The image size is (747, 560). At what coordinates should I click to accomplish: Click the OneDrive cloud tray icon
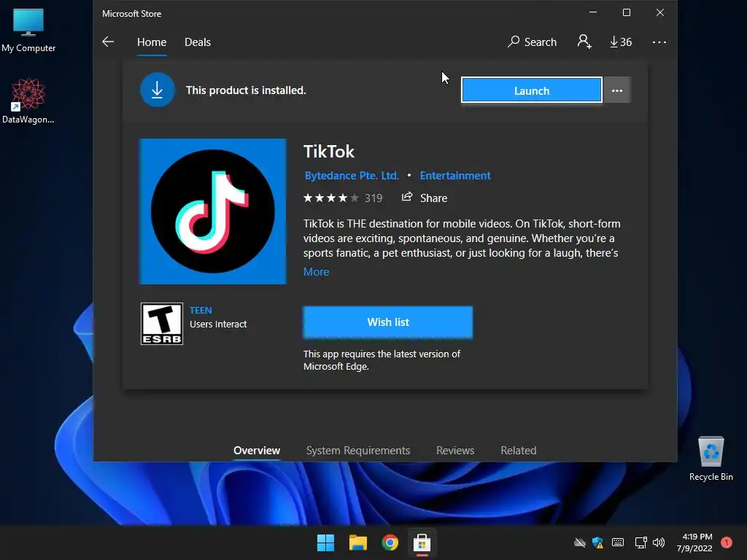(579, 542)
